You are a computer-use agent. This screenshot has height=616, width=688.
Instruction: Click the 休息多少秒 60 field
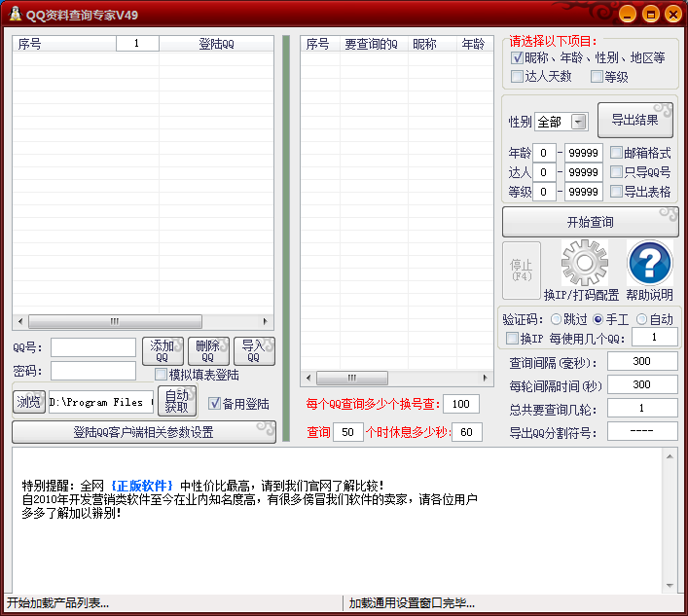tap(467, 432)
